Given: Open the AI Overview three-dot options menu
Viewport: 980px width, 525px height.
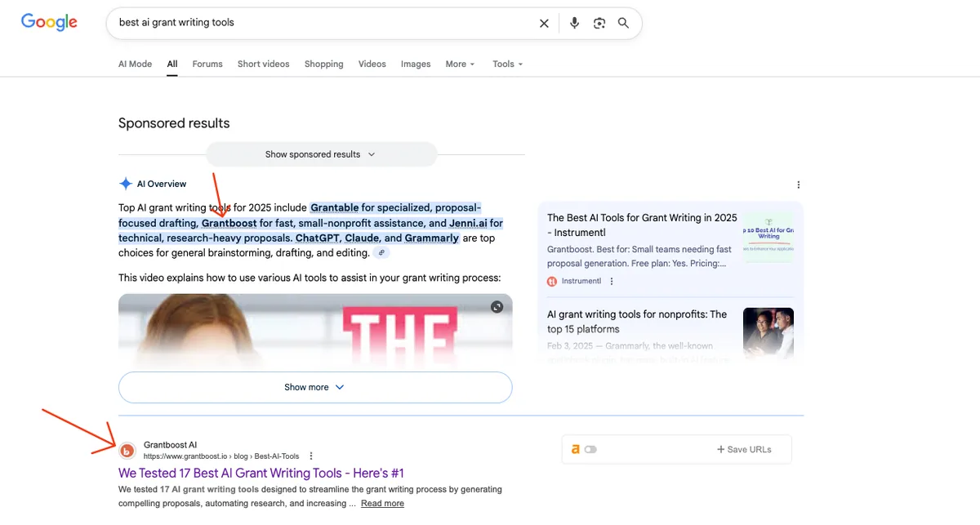Looking at the screenshot, I should coord(799,185).
